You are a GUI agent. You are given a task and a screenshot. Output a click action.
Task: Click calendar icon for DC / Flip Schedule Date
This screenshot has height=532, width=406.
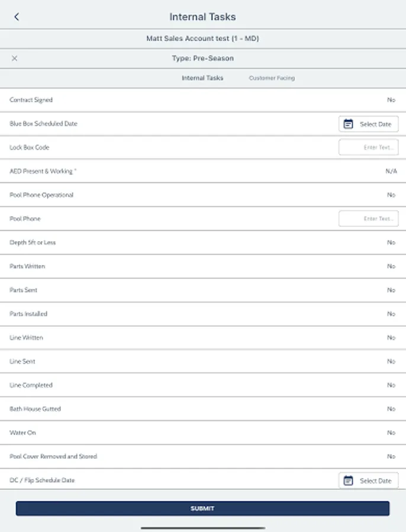(x=349, y=481)
